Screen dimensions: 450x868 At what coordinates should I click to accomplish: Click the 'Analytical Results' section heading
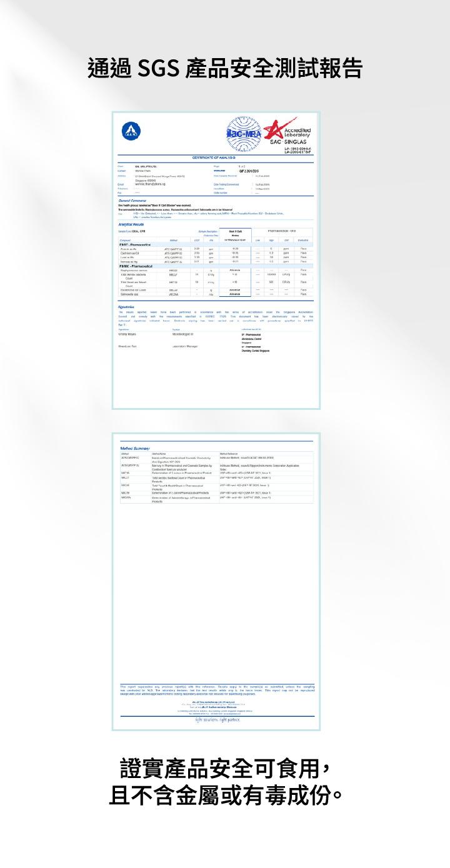(x=132, y=224)
